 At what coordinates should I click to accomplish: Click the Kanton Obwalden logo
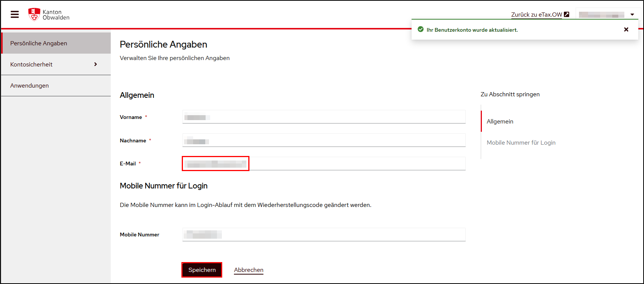pos(49,15)
